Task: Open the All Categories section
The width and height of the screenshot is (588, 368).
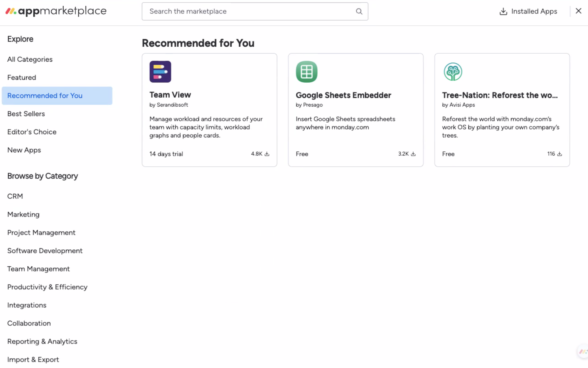Action: (x=30, y=59)
